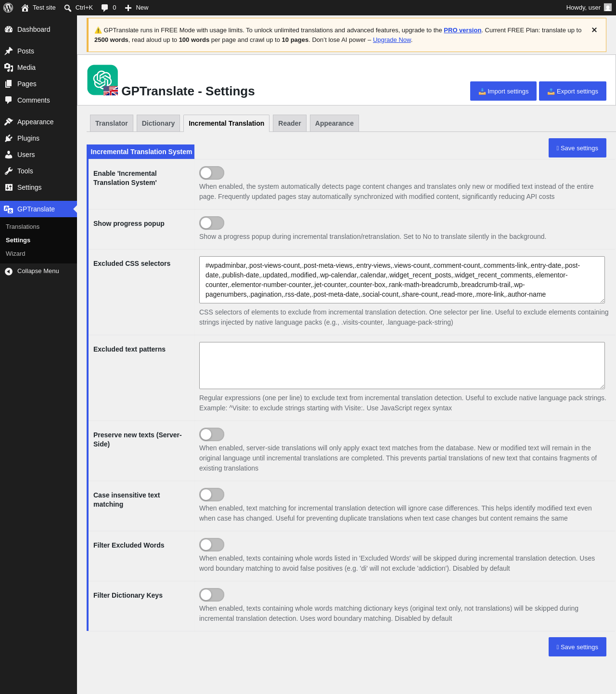Click the Dashboard menu label
The width and height of the screenshot is (616, 694).
(34, 29)
